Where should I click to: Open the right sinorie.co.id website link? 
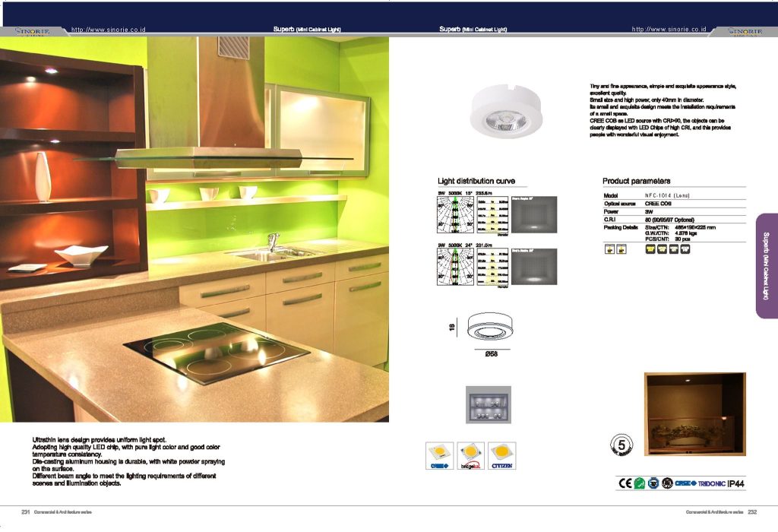(x=669, y=29)
